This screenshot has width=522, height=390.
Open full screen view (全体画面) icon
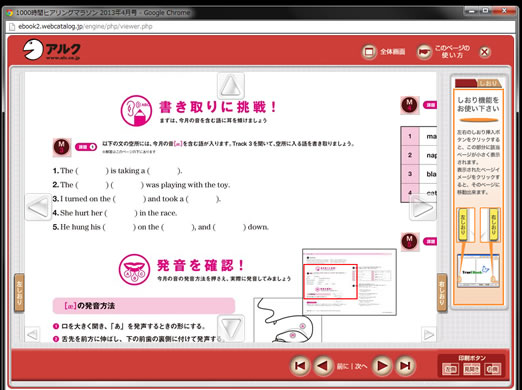coord(369,52)
